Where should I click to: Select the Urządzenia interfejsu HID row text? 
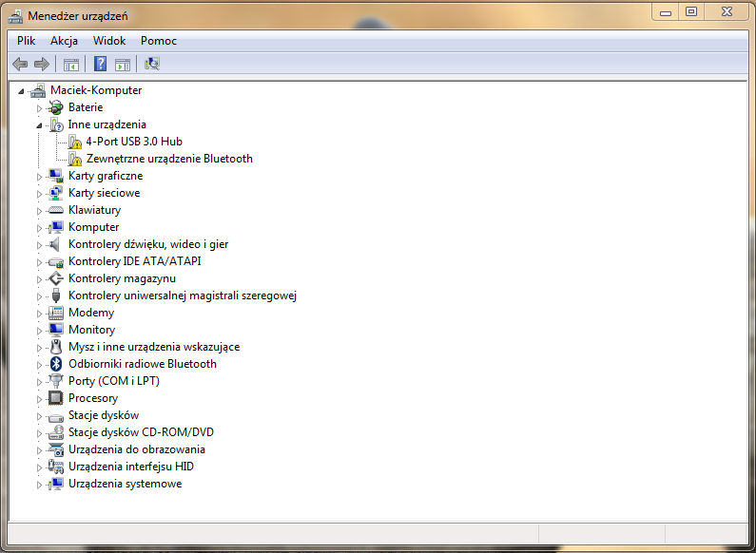point(130,467)
